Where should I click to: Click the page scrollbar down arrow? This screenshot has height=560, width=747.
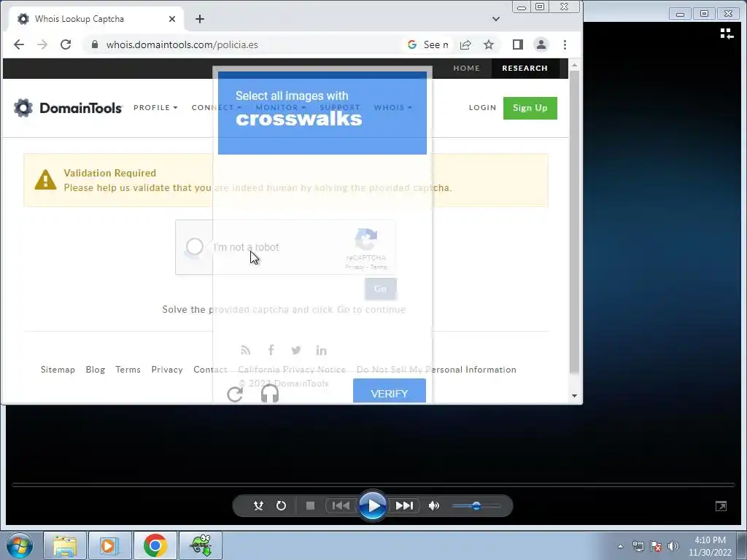[574, 396]
